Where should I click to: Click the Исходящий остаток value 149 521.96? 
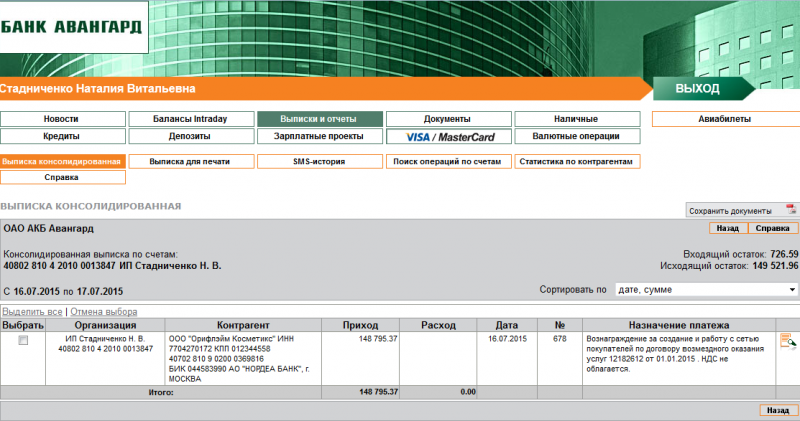(775, 266)
